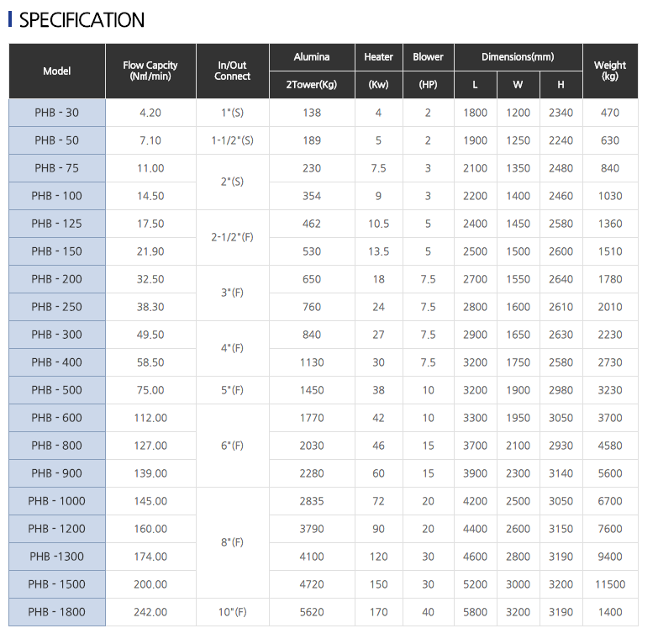Viewport: 658px width, 644px height.
Task: Select the PHB - 1000 model cell
Action: (x=57, y=501)
